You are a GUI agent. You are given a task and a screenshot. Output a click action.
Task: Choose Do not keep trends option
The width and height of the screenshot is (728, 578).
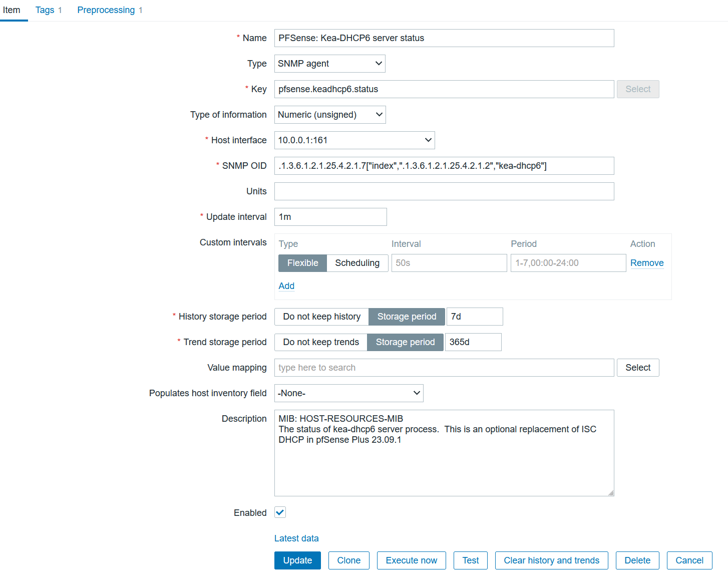[x=321, y=342]
